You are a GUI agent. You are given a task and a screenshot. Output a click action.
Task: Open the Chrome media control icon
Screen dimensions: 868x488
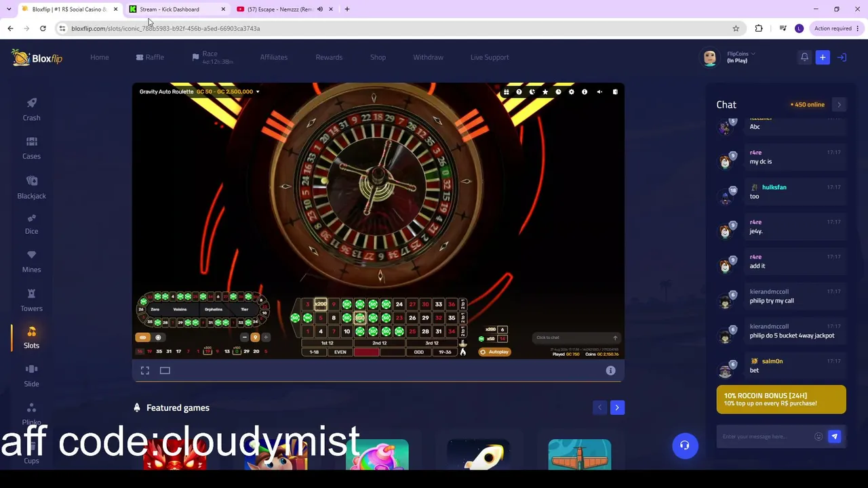point(783,28)
